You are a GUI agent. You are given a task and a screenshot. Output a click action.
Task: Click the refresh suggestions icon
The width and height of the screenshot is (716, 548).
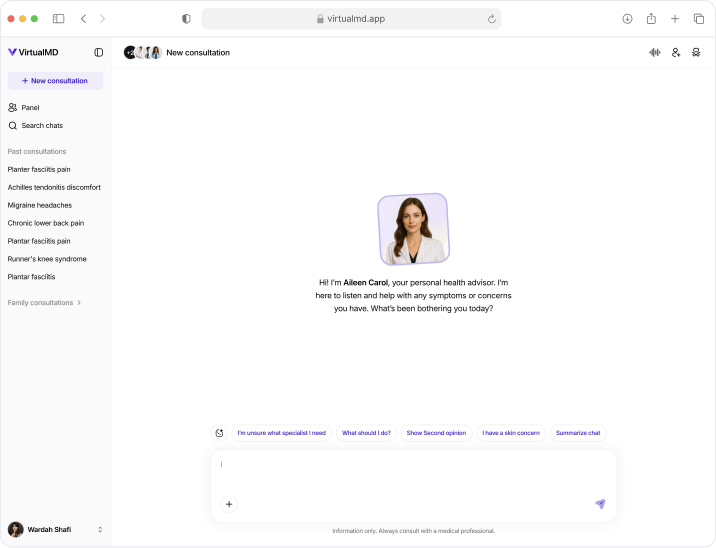tap(219, 433)
